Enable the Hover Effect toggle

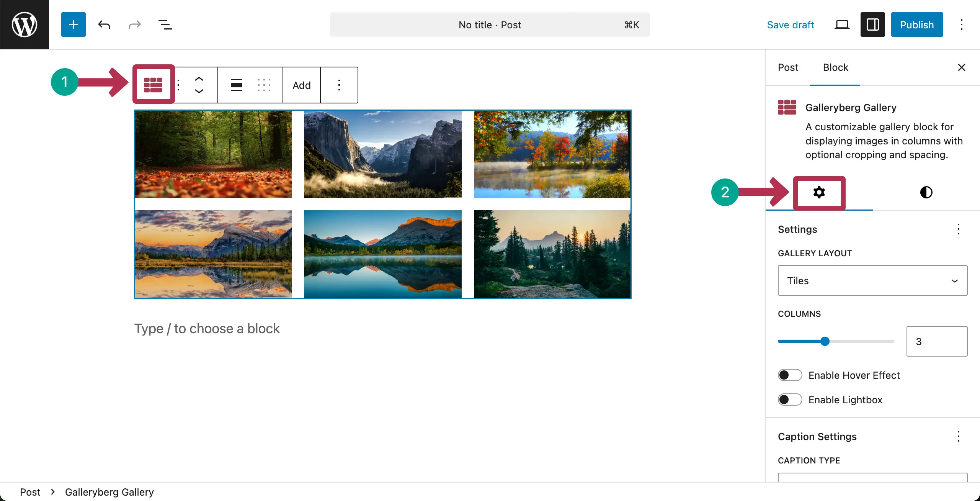coord(790,375)
